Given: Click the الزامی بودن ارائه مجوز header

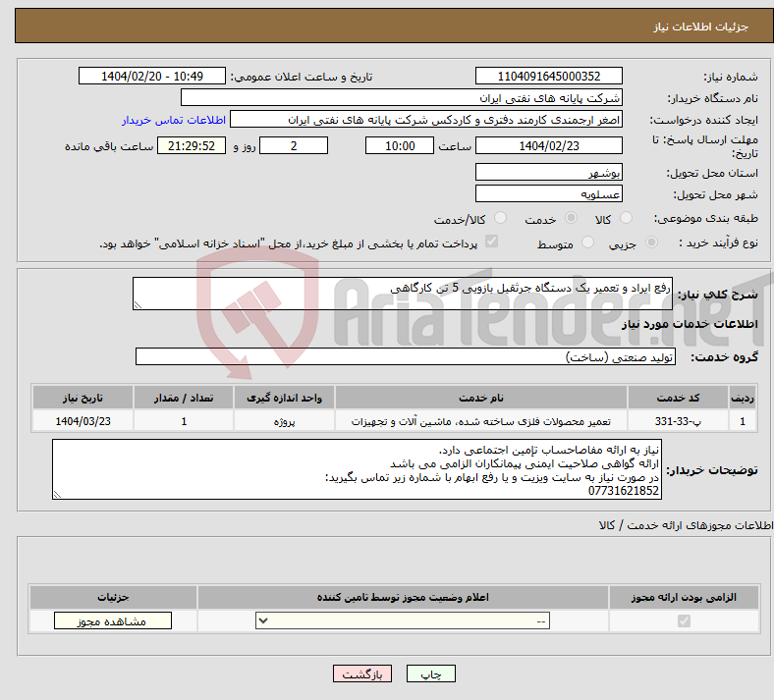Looking at the screenshot, I should 684,597.
